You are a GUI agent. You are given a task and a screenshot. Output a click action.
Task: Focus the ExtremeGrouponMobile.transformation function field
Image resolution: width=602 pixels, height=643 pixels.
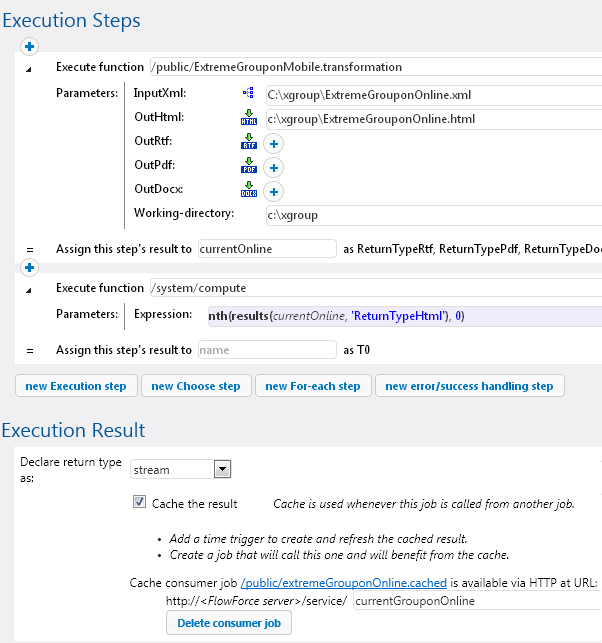coord(376,67)
